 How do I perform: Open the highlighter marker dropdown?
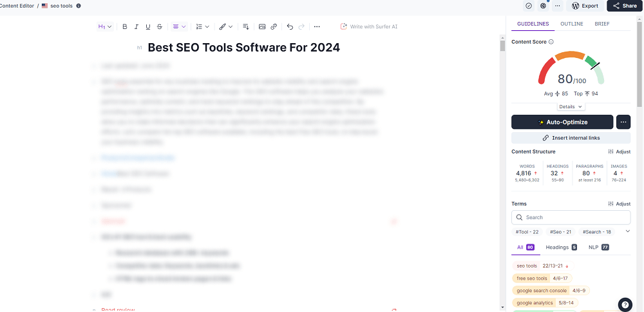pos(226,26)
